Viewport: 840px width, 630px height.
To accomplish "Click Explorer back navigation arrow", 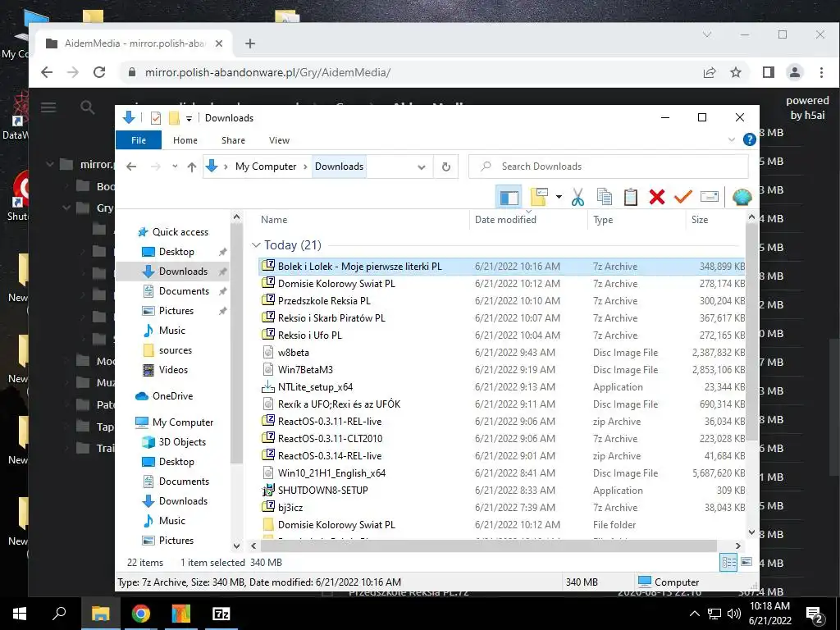I will [x=131, y=167].
